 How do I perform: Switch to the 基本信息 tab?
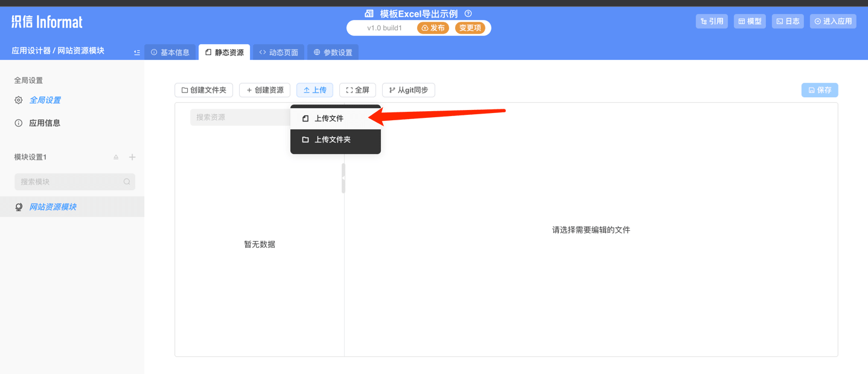(x=171, y=52)
